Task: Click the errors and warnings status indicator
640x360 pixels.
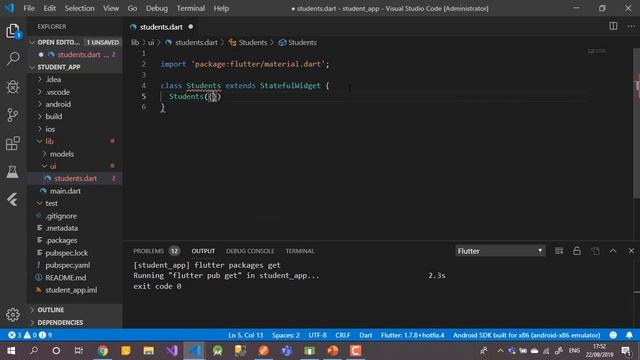Action: point(30,335)
